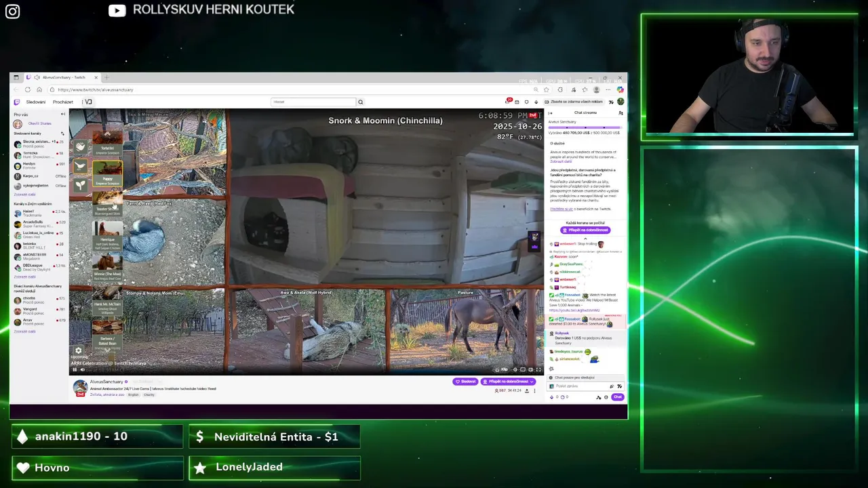The height and width of the screenshot is (488, 868).
Task: Focus the Twitch search field
Action: [313, 102]
